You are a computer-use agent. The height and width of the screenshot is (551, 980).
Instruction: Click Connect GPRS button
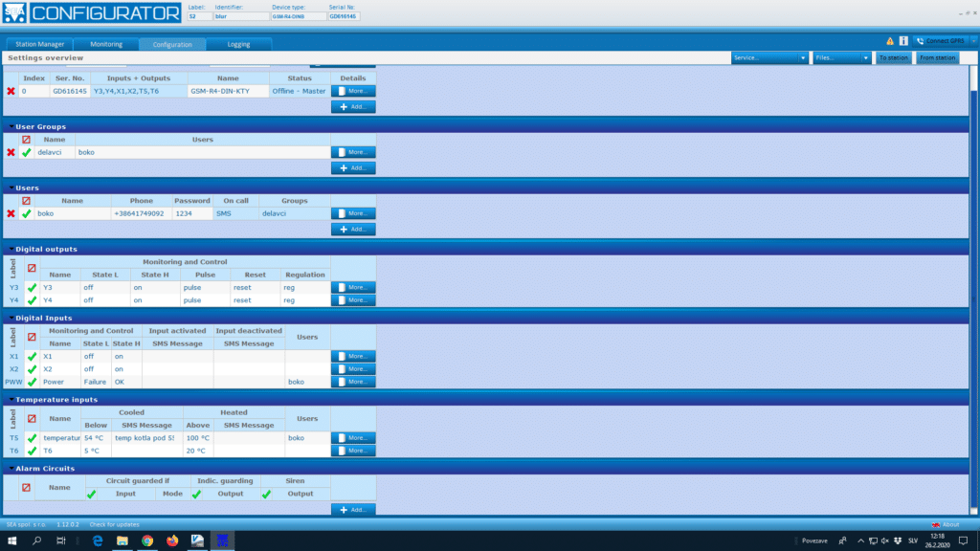[x=940, y=41]
